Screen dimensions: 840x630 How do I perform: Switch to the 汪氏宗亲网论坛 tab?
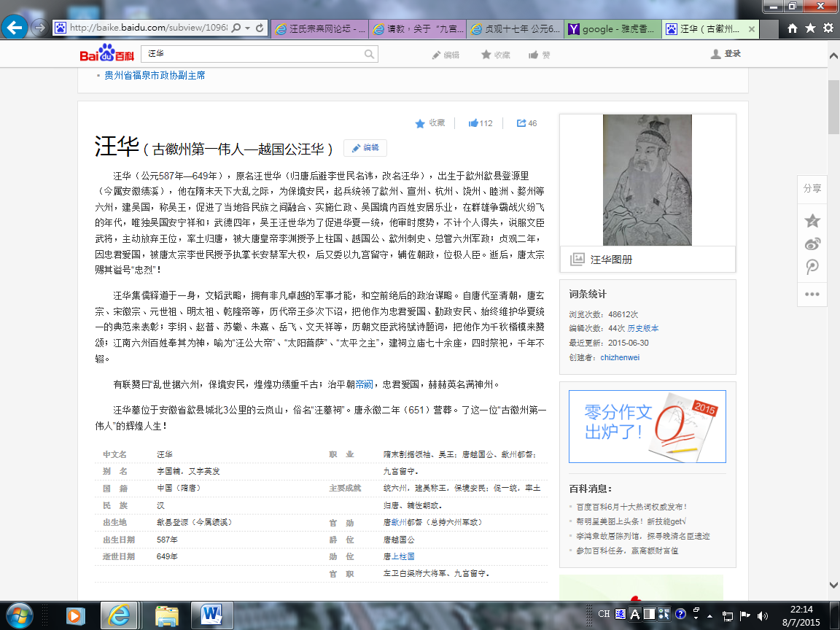(319, 29)
